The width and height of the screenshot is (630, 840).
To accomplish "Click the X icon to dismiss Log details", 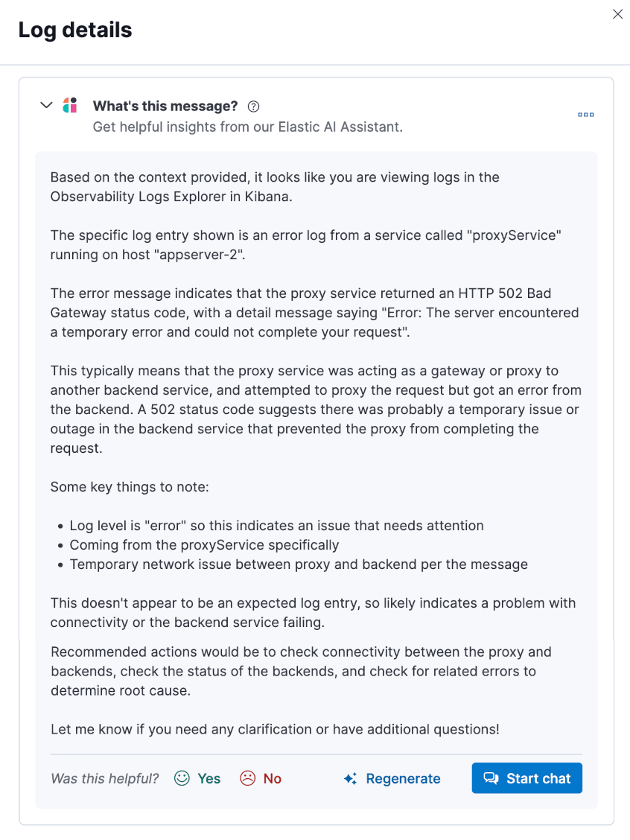I will click(x=617, y=14).
